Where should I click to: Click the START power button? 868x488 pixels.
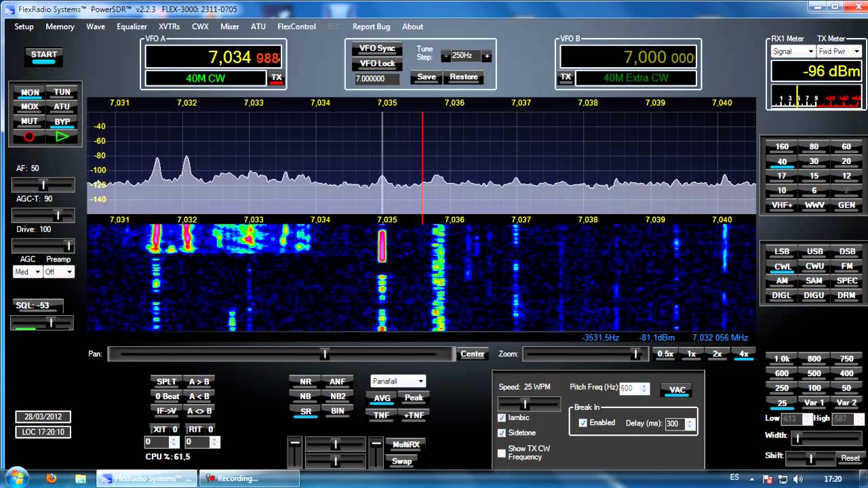coord(44,57)
